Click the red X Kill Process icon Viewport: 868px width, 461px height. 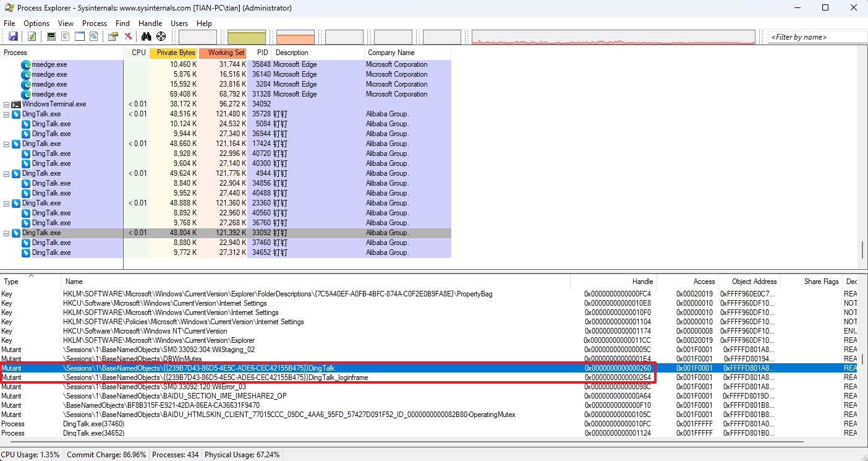128,37
